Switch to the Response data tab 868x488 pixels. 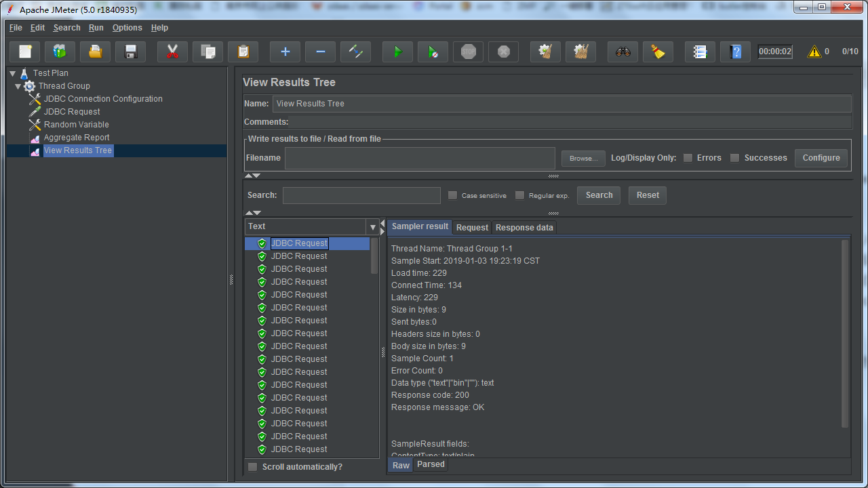524,228
